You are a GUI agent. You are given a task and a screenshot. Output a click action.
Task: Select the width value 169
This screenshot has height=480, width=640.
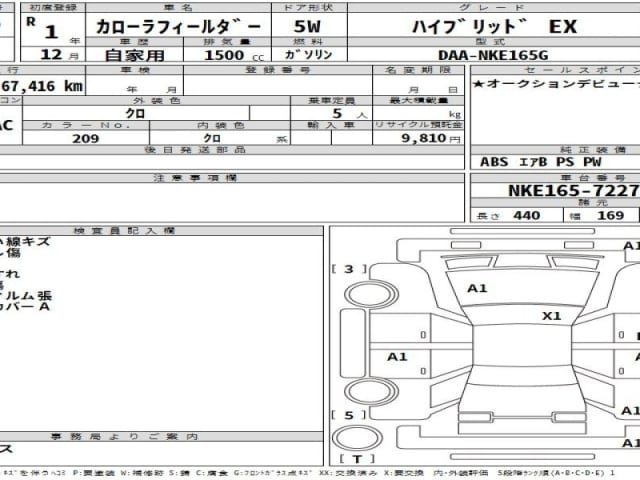[x=610, y=215]
